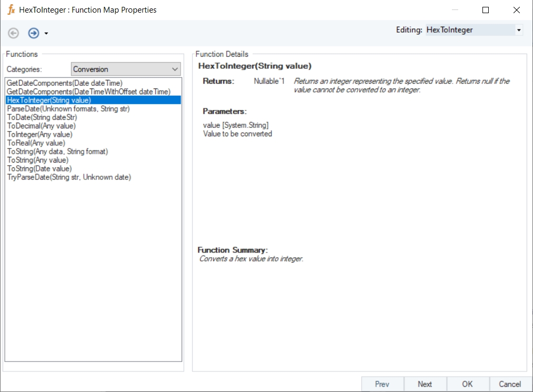Confirm with the OK button

point(467,384)
